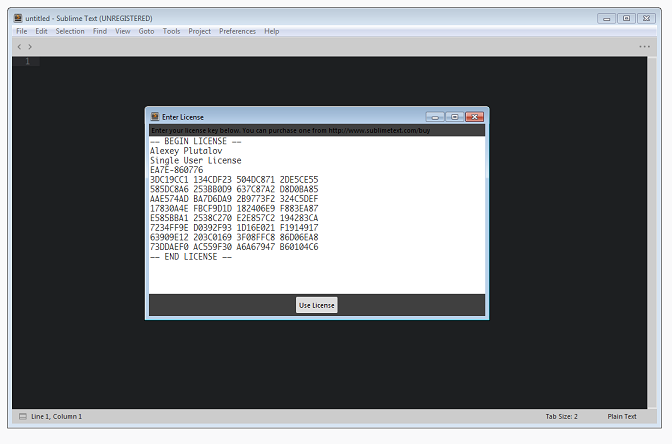Open the Edit menu
The width and height of the screenshot is (672, 444).
tap(41, 31)
